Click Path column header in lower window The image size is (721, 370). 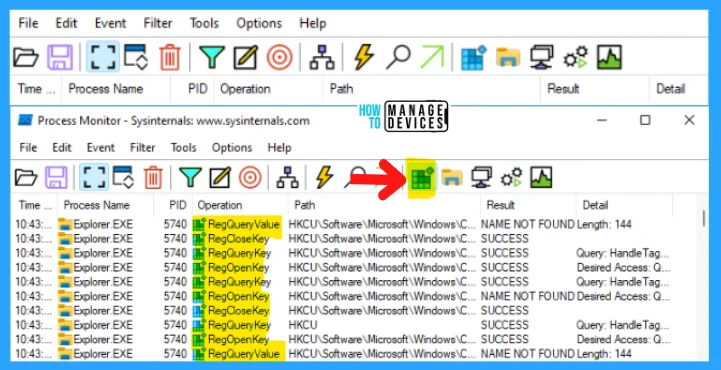[x=384, y=205]
